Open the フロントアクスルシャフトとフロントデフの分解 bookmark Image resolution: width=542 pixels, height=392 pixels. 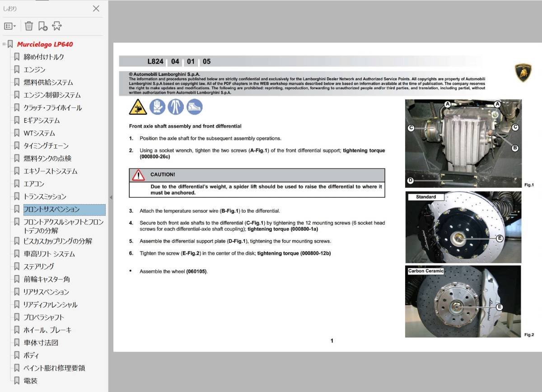tap(64, 226)
